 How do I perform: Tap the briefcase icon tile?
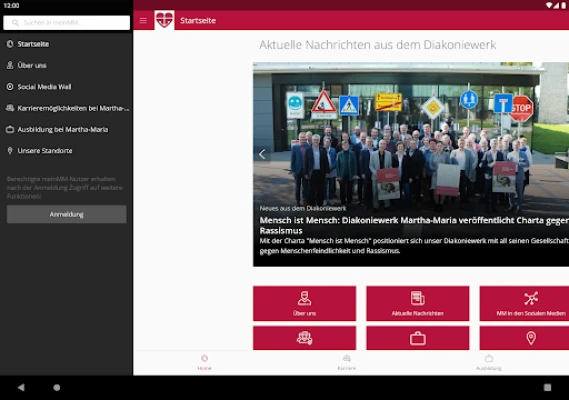tap(418, 338)
